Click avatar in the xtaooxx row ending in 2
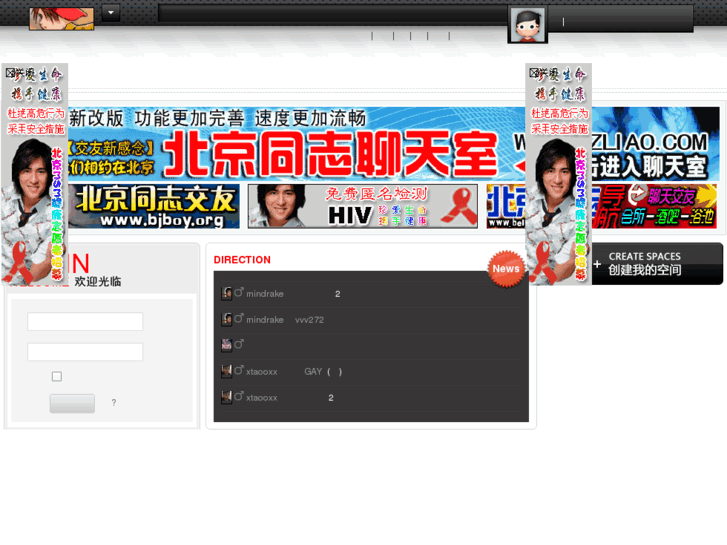Image resolution: width=727 pixels, height=545 pixels. 227,398
